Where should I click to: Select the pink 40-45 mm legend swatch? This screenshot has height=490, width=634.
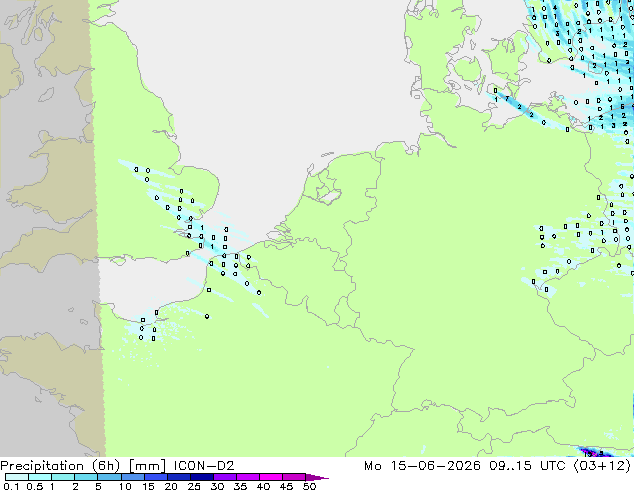click(271, 477)
